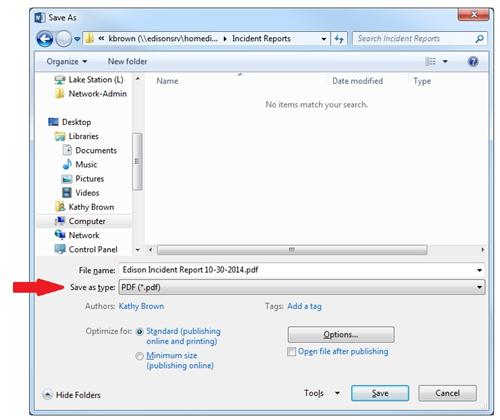
Task: Click the navigation pane scroll down arrow
Action: (138, 250)
